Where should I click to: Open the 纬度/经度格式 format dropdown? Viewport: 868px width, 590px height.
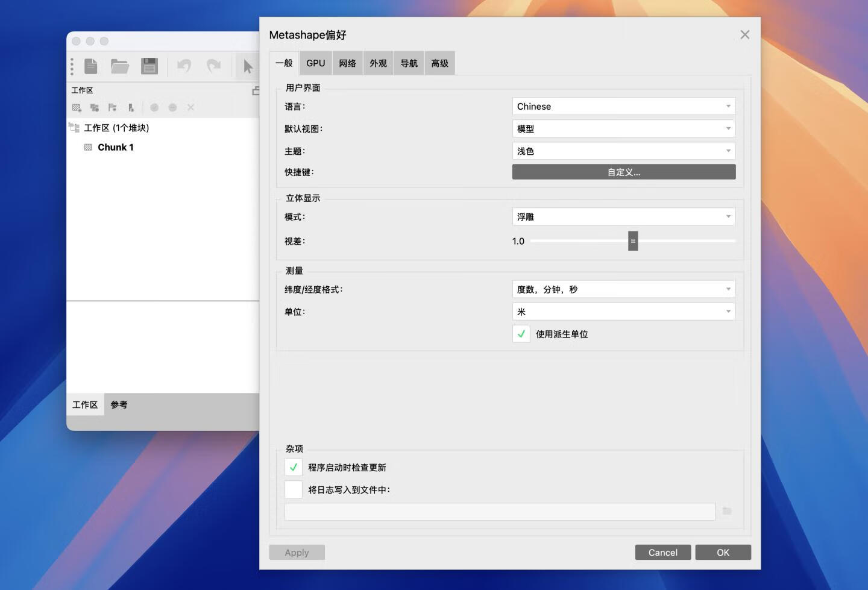[624, 289]
